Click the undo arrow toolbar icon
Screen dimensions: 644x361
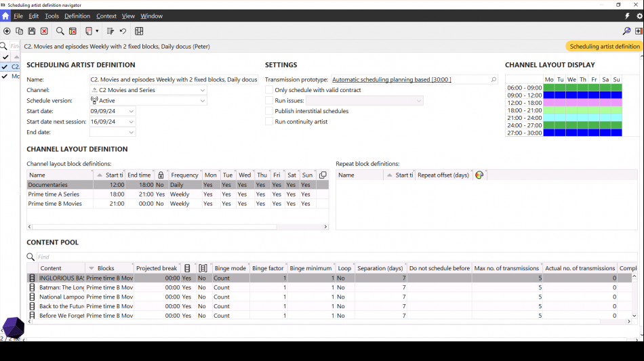[123, 31]
